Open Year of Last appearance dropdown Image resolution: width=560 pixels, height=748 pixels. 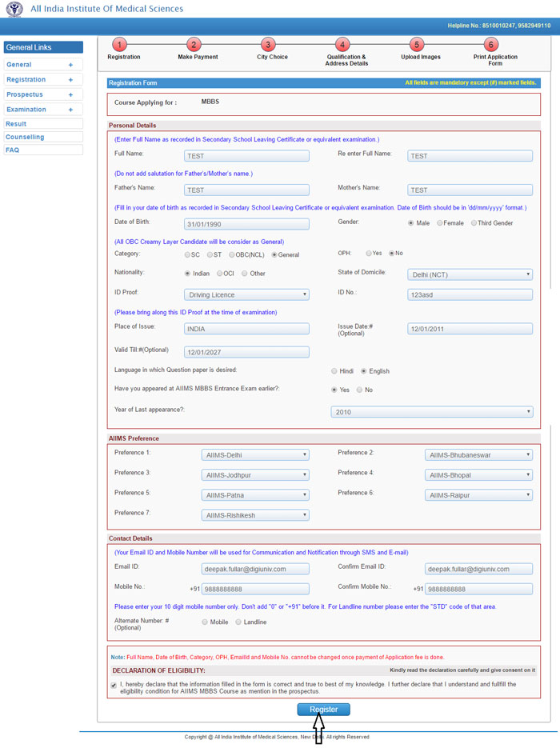pyautogui.click(x=432, y=412)
